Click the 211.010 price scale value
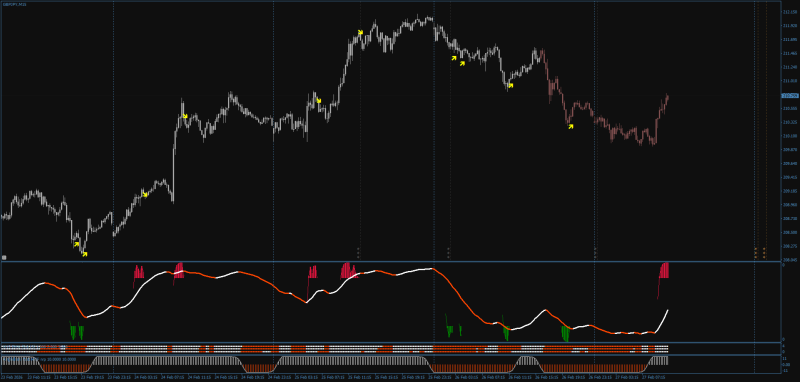Viewport: 800px width, 382px height. pos(789,81)
